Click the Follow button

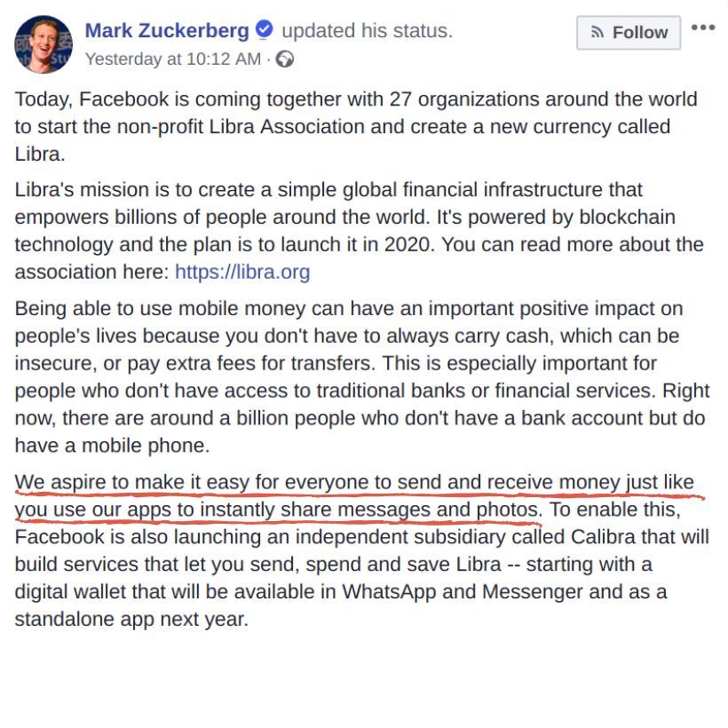(x=629, y=33)
